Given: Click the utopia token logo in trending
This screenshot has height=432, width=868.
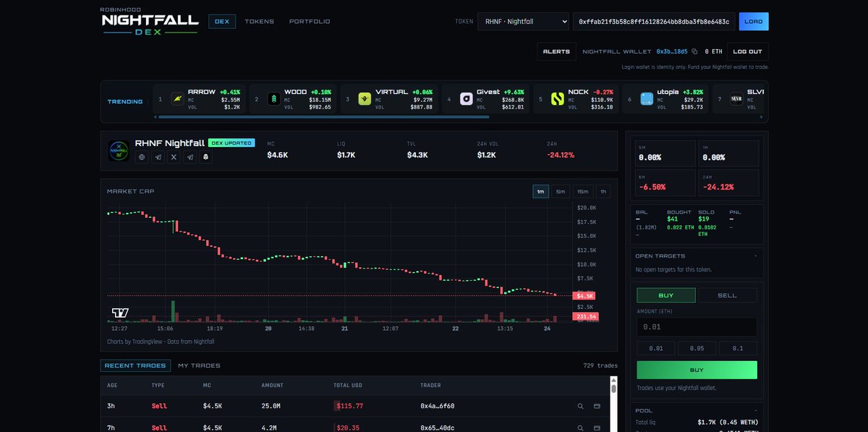Looking at the screenshot, I should point(647,99).
